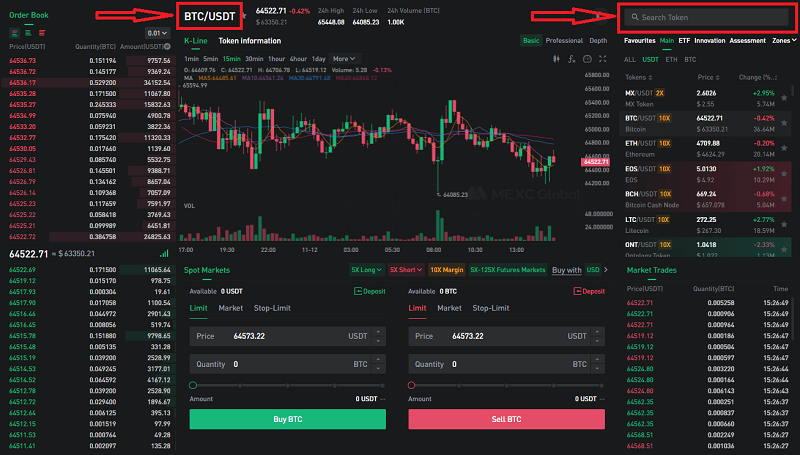The width and height of the screenshot is (800, 455).
Task: Switch chart to Depth view
Action: 598,40
